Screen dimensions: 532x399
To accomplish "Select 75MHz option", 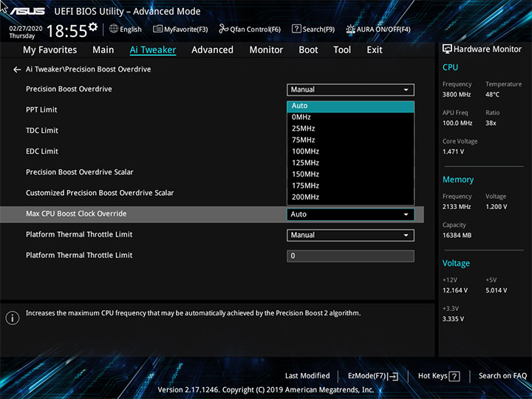I will [350, 140].
